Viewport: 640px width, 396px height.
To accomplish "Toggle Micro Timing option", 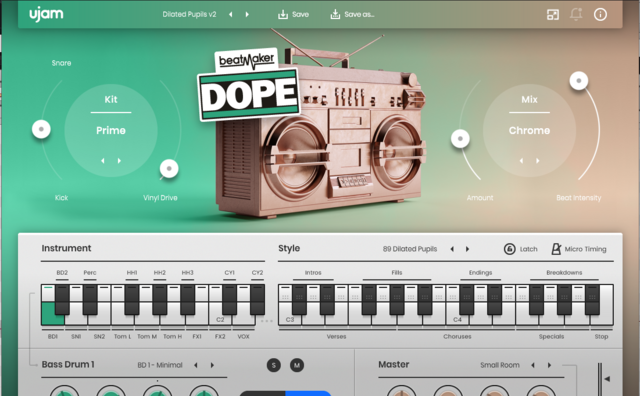I will [x=579, y=249].
